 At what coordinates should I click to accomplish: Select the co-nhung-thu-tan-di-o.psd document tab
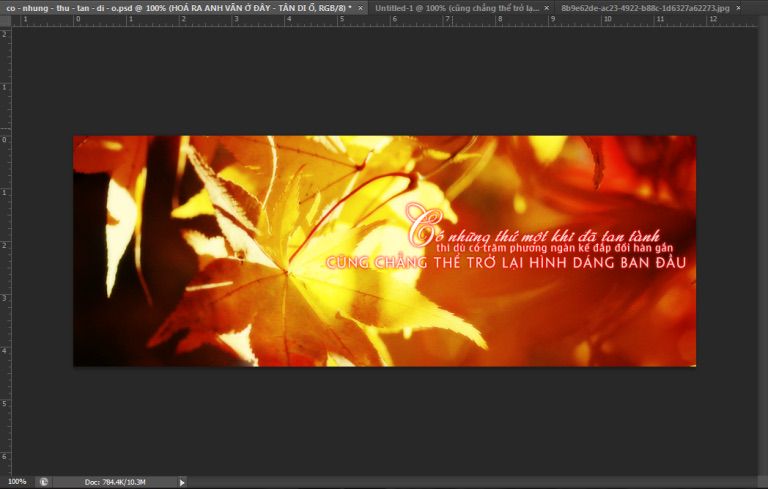click(x=170, y=7)
